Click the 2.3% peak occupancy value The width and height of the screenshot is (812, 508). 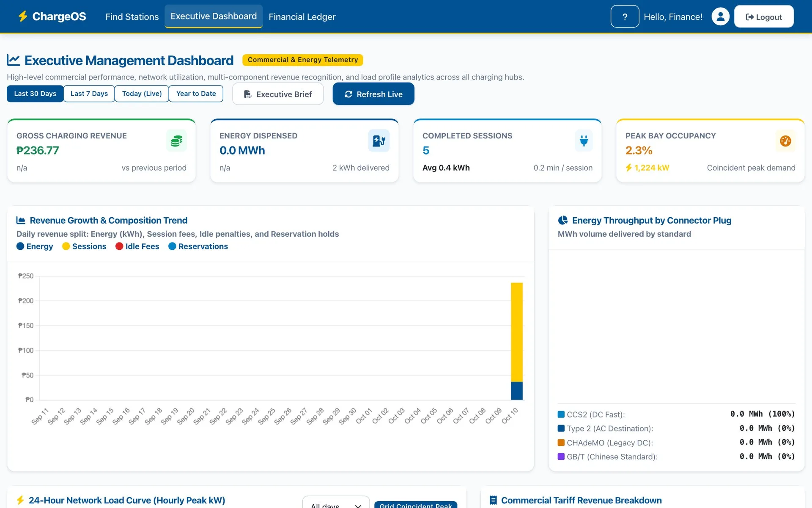[x=639, y=150]
